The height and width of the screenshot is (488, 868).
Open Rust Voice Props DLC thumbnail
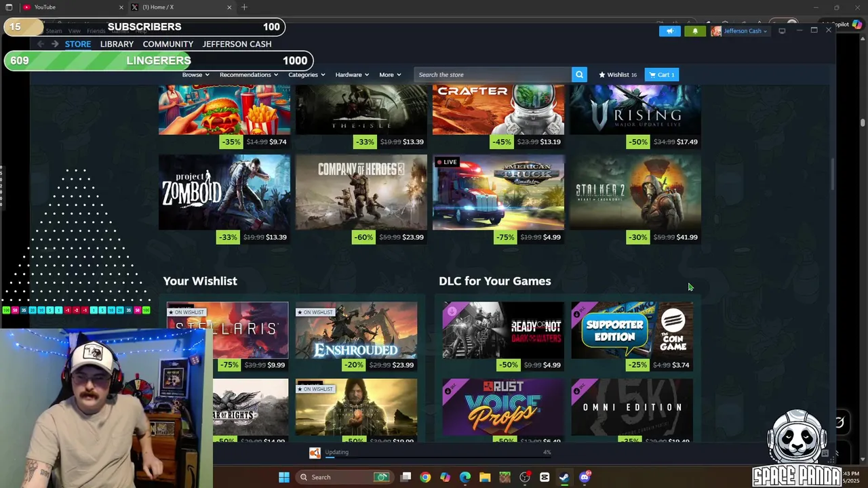(503, 407)
